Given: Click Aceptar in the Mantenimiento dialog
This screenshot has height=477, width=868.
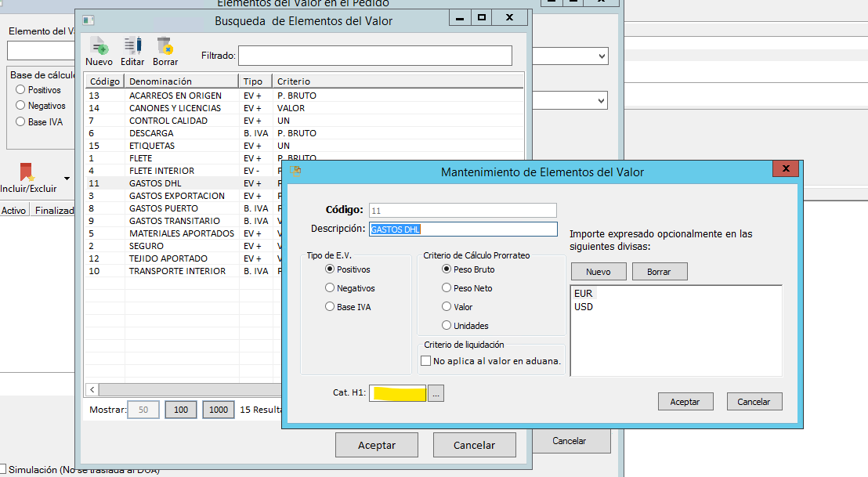Looking at the screenshot, I should coord(685,402).
